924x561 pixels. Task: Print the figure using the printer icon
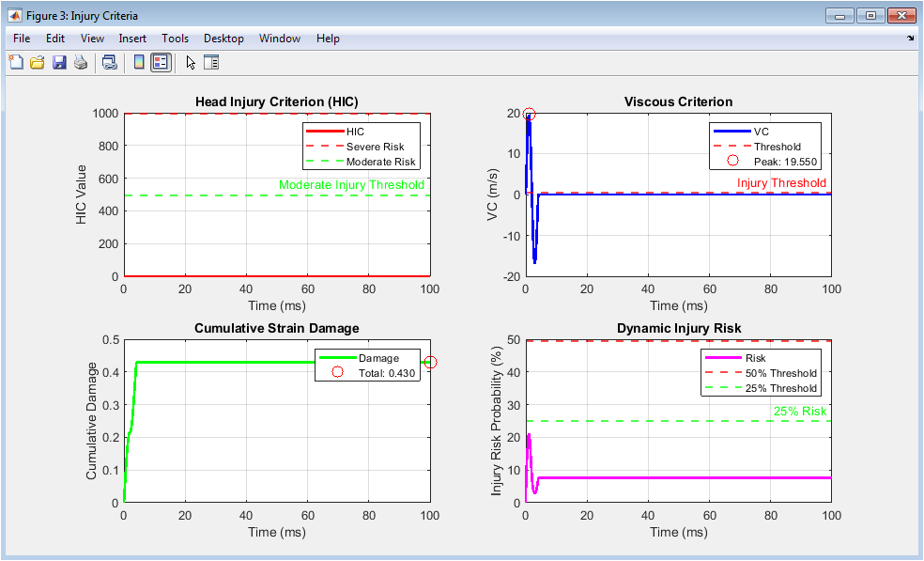[x=81, y=63]
